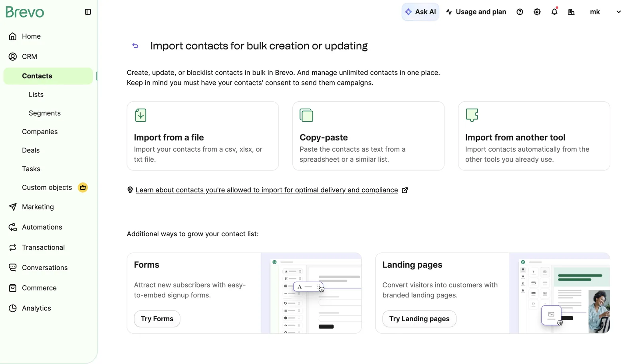The image size is (639, 364).
Task: Click the Forms card heading
Action: (147, 265)
